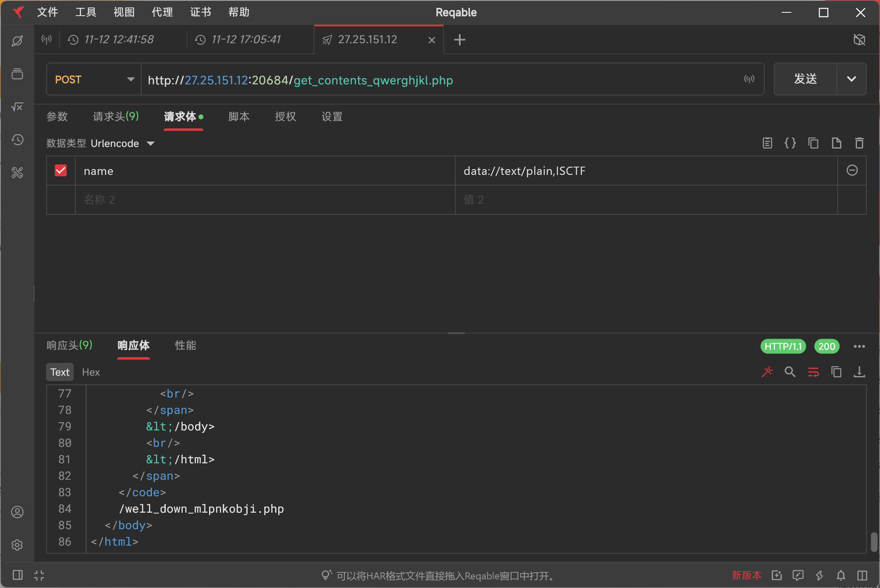Open the toolbox icon in sidebar
The image size is (880, 588).
coord(17,172)
